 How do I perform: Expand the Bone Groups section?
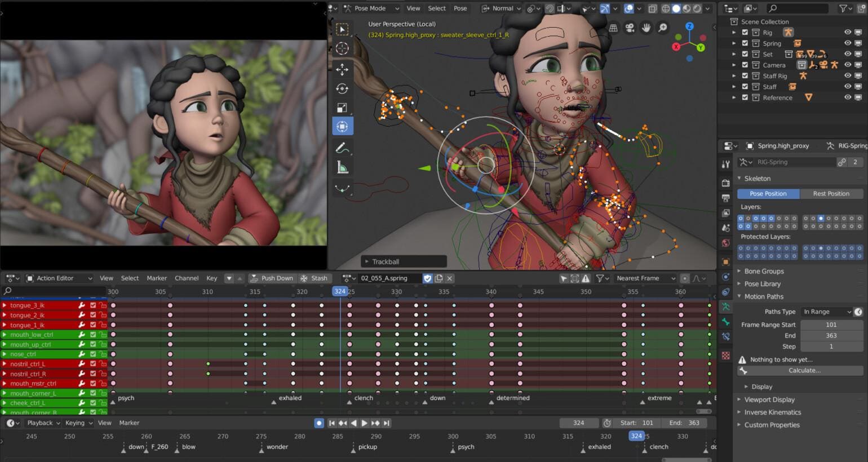click(x=762, y=271)
